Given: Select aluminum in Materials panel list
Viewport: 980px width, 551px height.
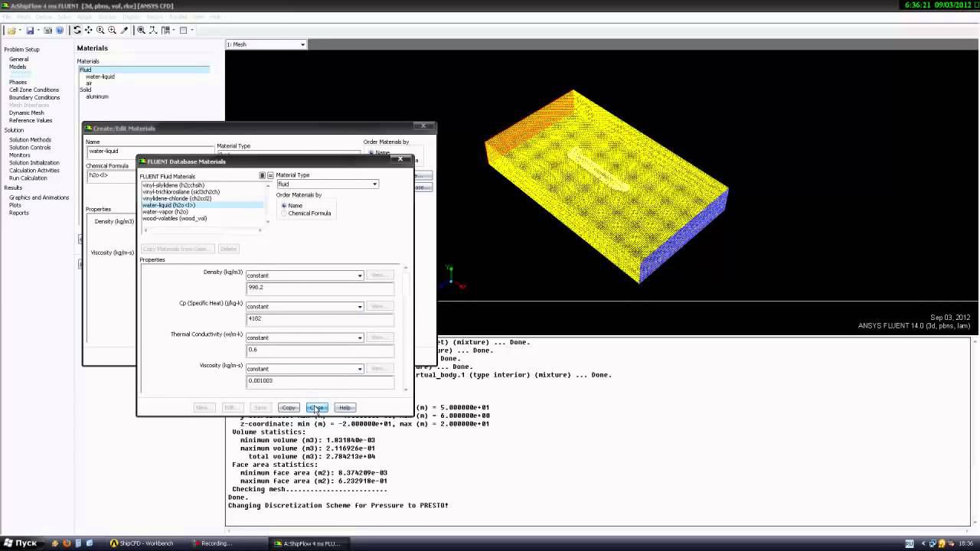Looking at the screenshot, I should (97, 97).
